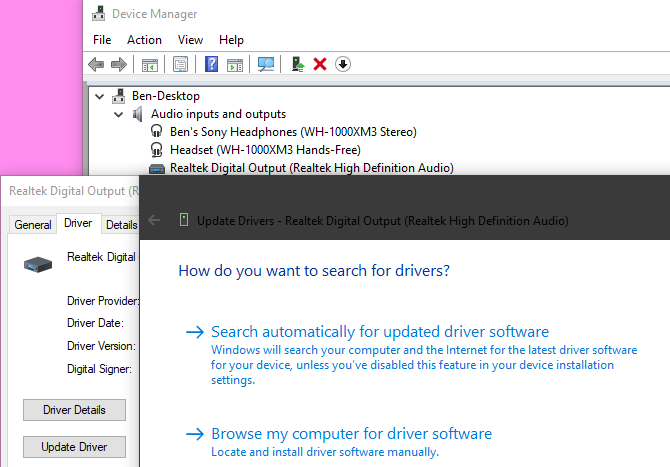The width and height of the screenshot is (670, 467).
Task: Click the Show/Hide Console Tree toolbar icon
Action: [149, 64]
